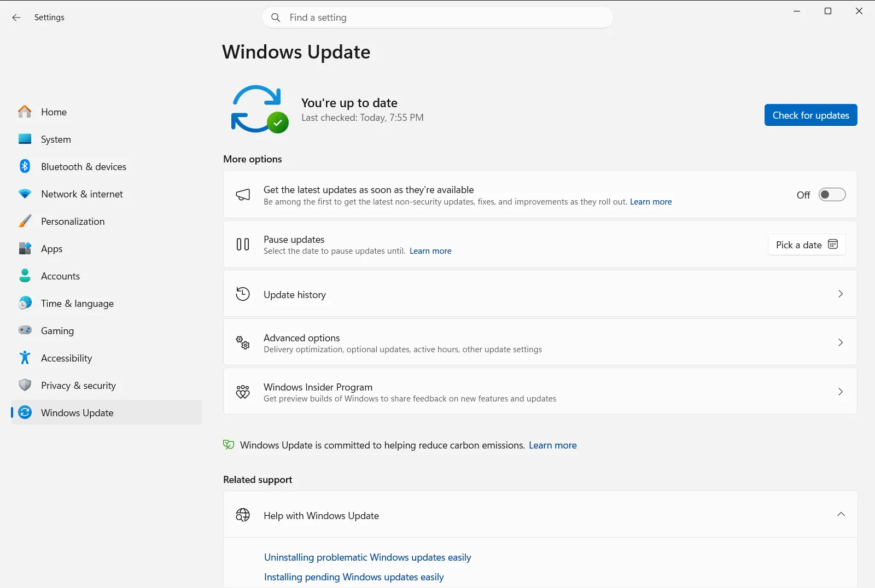Click the Gaming controller icon

[x=25, y=330]
